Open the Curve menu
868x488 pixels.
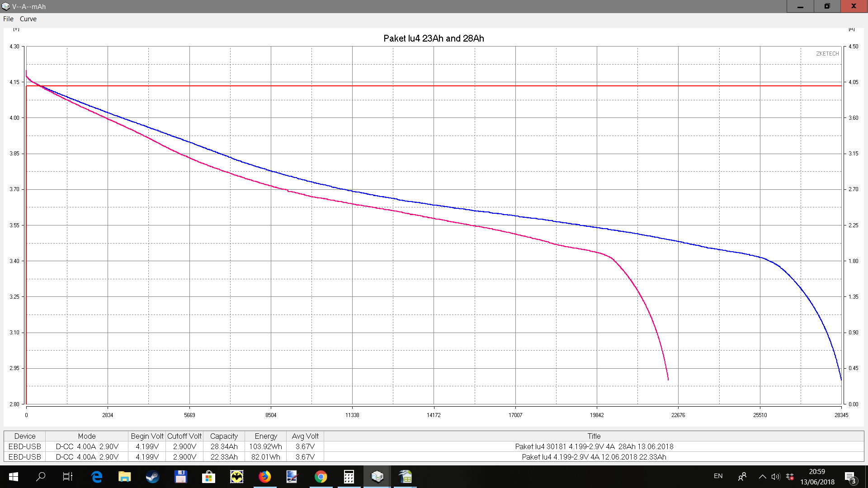(x=28, y=19)
